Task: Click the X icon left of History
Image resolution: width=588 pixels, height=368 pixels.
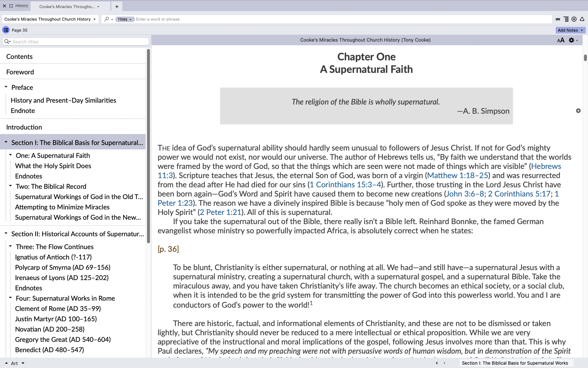Action: click(x=4, y=6)
